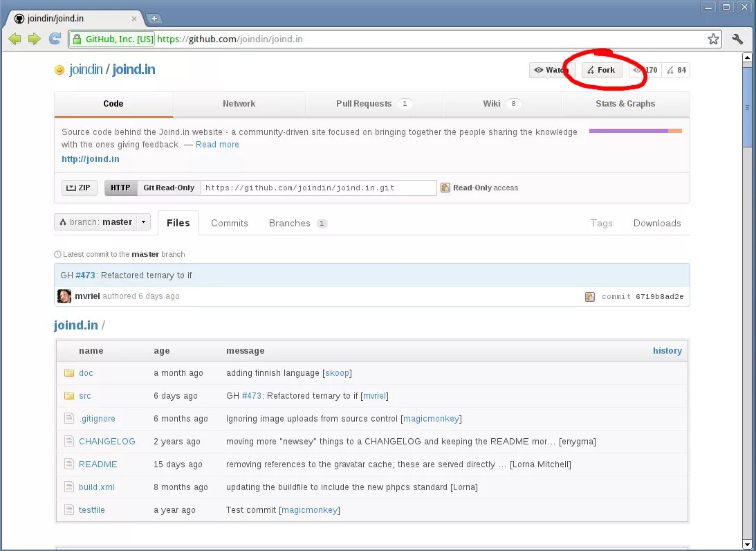Click the README file icon
Screen dimensions: 756x551
coord(69,464)
